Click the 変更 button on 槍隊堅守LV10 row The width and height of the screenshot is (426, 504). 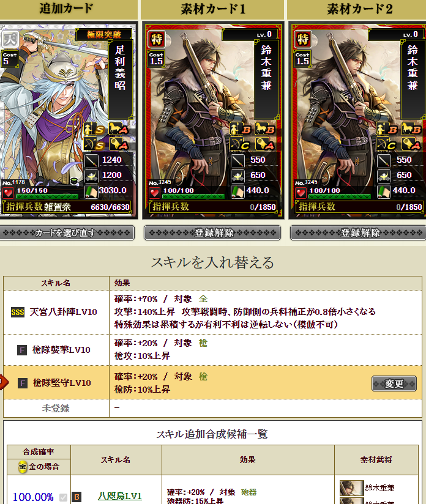point(394,384)
